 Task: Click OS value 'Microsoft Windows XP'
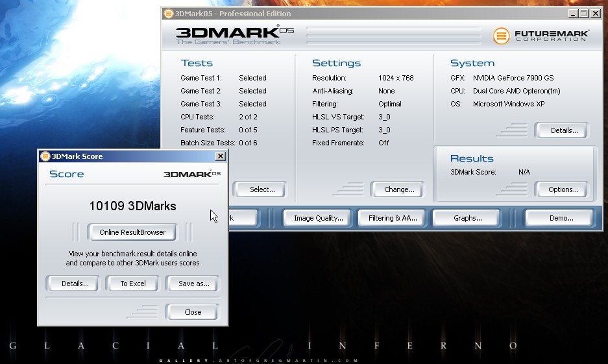[x=509, y=104]
